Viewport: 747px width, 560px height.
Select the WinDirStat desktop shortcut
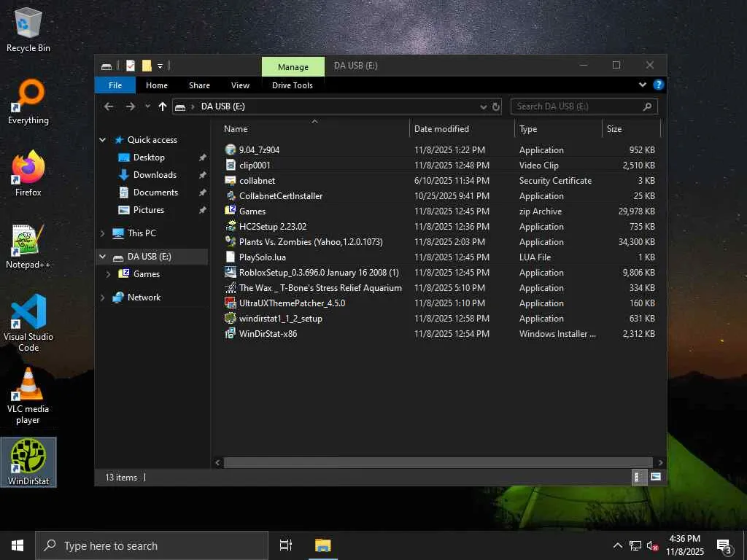28,462
